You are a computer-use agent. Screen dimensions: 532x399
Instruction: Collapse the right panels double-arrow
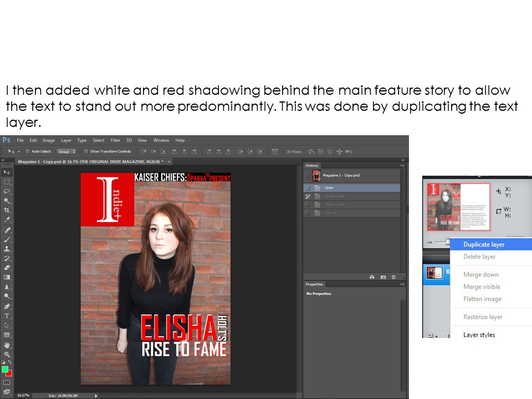403,160
